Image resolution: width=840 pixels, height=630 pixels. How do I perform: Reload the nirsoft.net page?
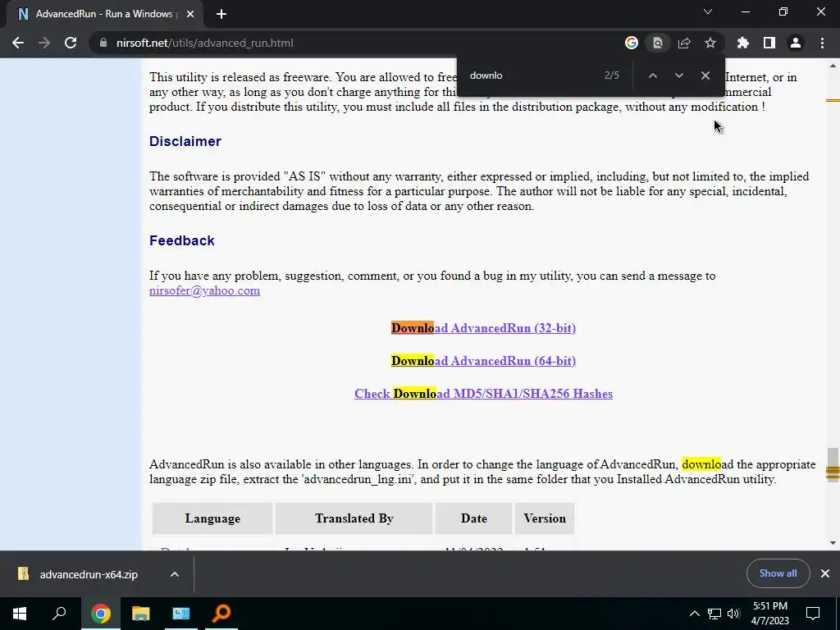point(71,43)
